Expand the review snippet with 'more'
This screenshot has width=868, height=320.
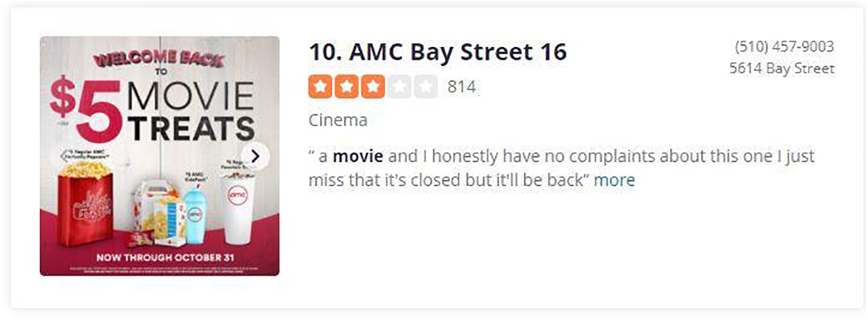point(614,180)
